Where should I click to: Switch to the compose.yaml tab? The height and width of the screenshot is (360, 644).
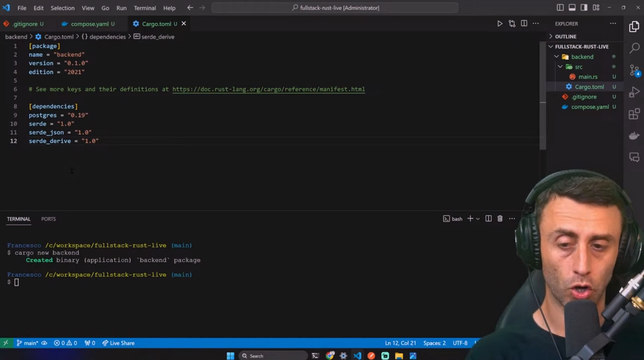(x=90, y=24)
